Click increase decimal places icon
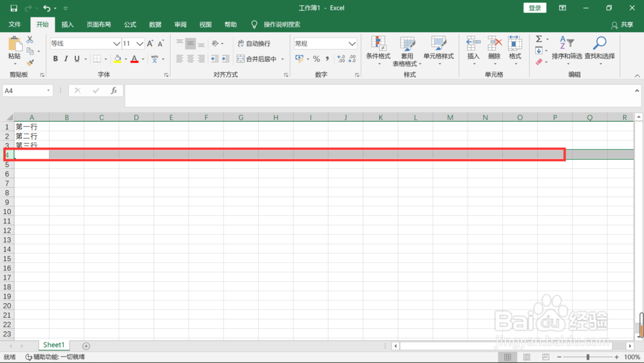 point(341,59)
